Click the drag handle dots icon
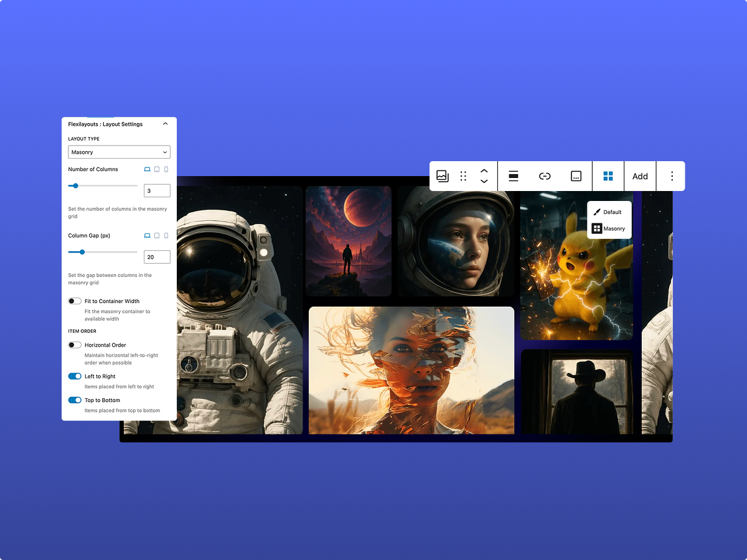The height and width of the screenshot is (560, 747). pyautogui.click(x=463, y=176)
